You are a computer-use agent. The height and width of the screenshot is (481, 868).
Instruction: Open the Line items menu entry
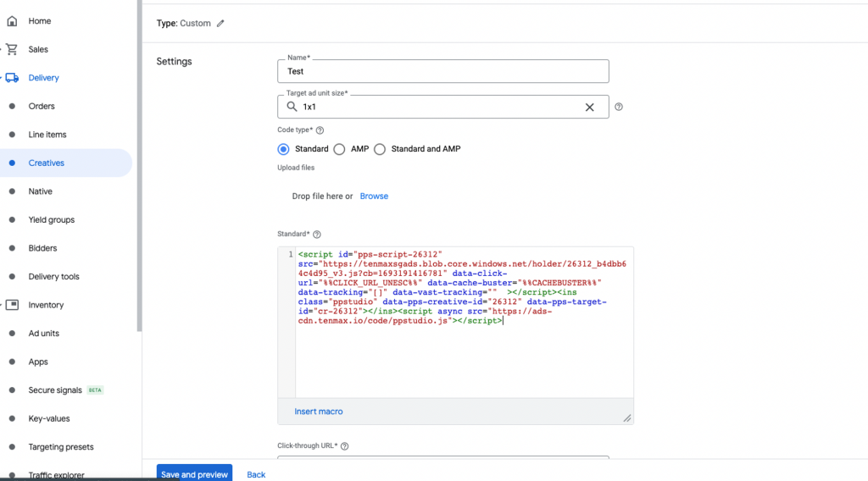point(47,135)
